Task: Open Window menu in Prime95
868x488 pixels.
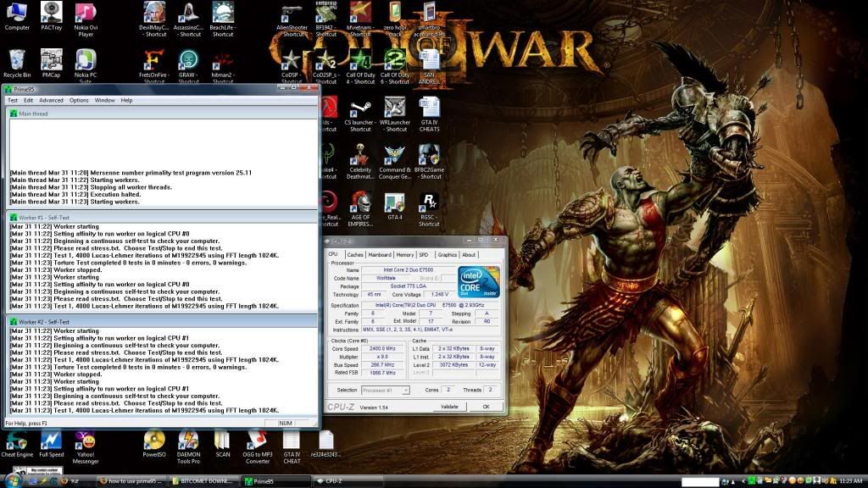Action: (x=104, y=100)
